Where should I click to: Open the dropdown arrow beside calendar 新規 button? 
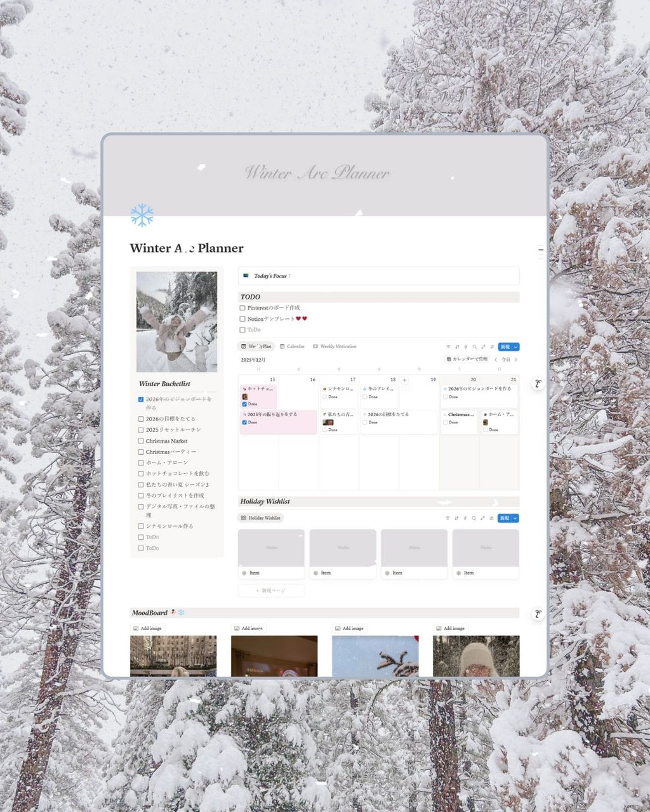tap(515, 347)
